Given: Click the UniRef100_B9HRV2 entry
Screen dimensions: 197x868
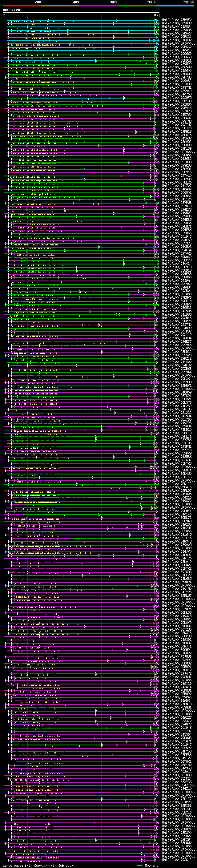Looking at the screenshot, I should [x=177, y=386].
